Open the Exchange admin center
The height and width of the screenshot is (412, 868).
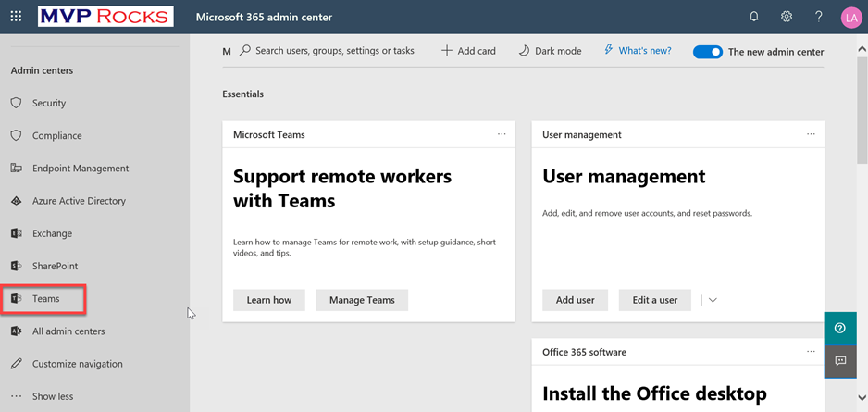pos(52,233)
